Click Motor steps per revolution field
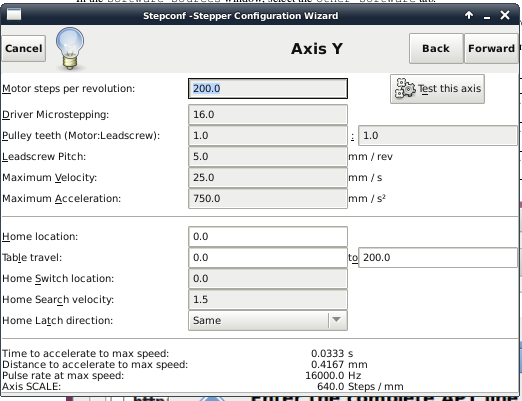This screenshot has height=401, width=522. (268, 89)
